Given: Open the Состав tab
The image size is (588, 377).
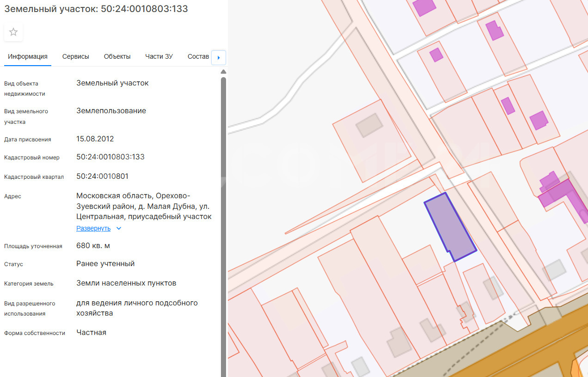Looking at the screenshot, I should click(x=198, y=57).
